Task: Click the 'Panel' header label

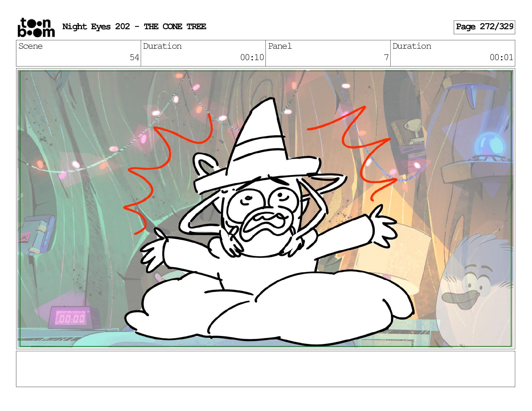Action: 280,46
